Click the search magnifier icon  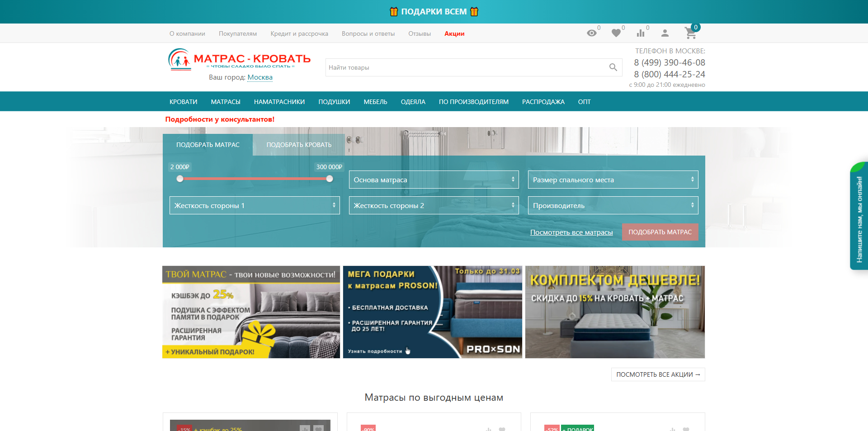pos(613,67)
